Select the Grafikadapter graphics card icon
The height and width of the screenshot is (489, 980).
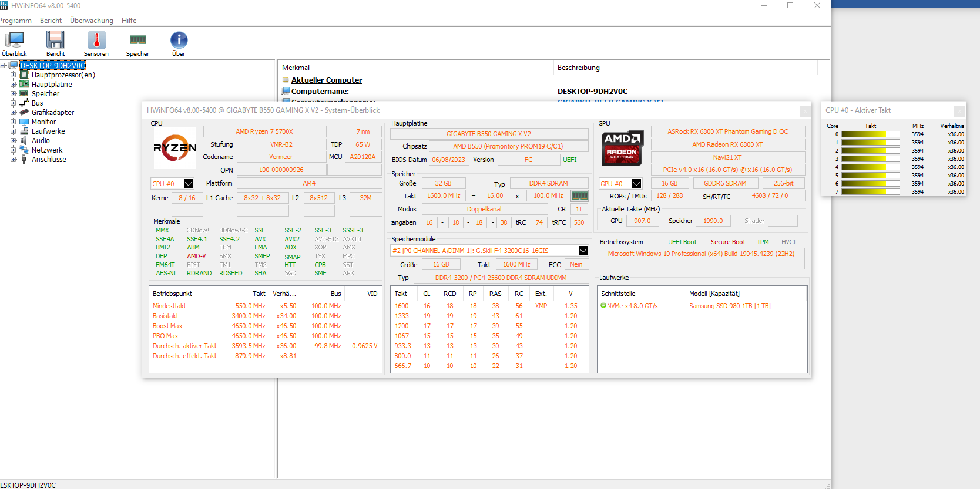pyautogui.click(x=24, y=113)
